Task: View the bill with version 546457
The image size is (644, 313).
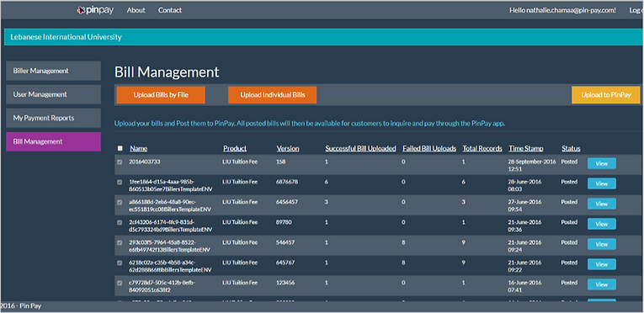Action: click(x=602, y=244)
